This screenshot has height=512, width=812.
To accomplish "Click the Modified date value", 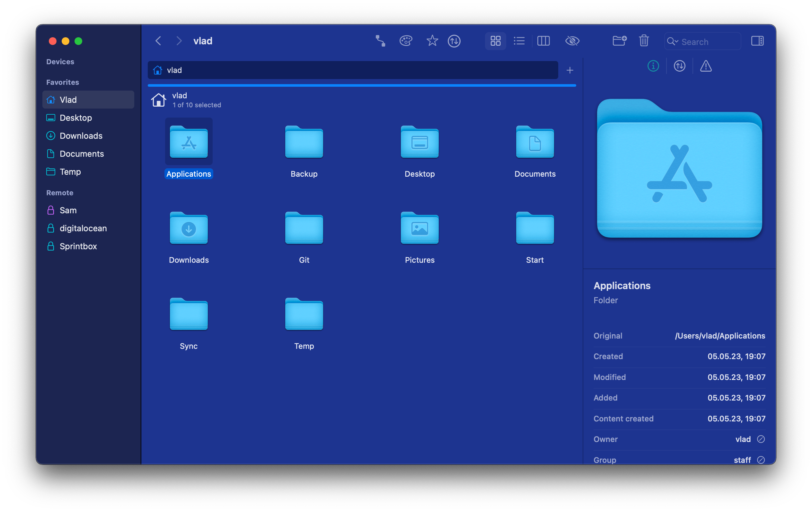I will 737,377.
